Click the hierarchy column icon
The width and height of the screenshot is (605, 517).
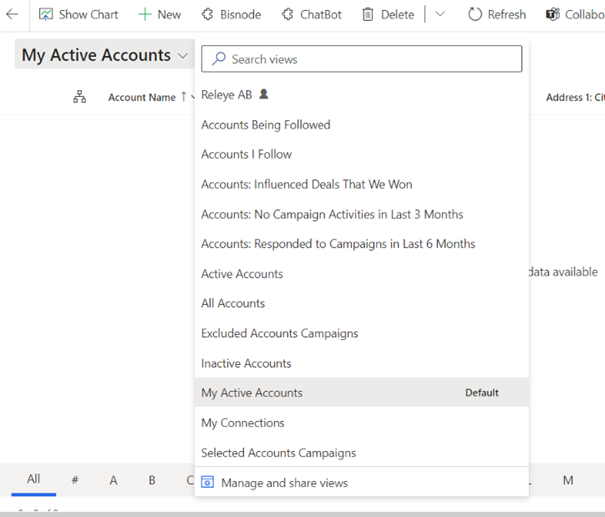(x=80, y=97)
